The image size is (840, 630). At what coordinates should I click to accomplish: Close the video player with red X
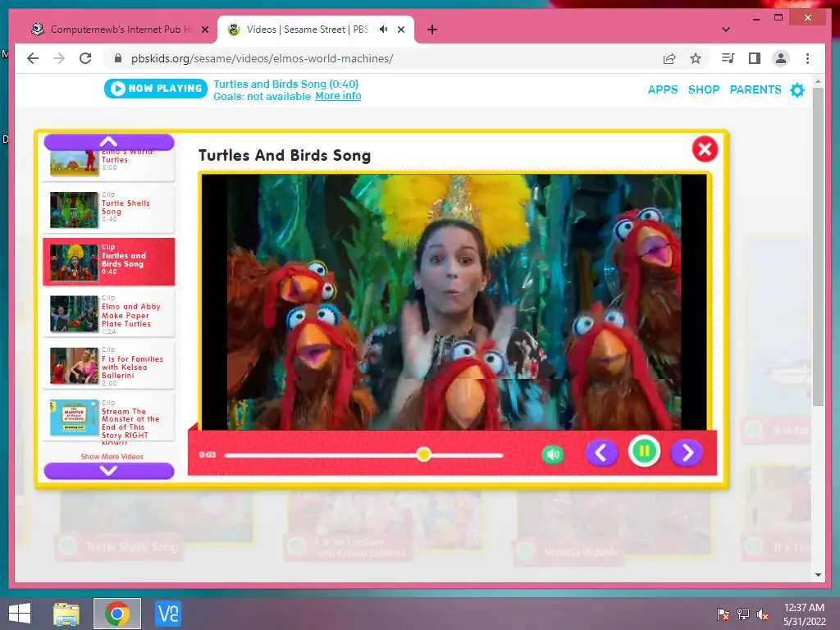pos(705,149)
